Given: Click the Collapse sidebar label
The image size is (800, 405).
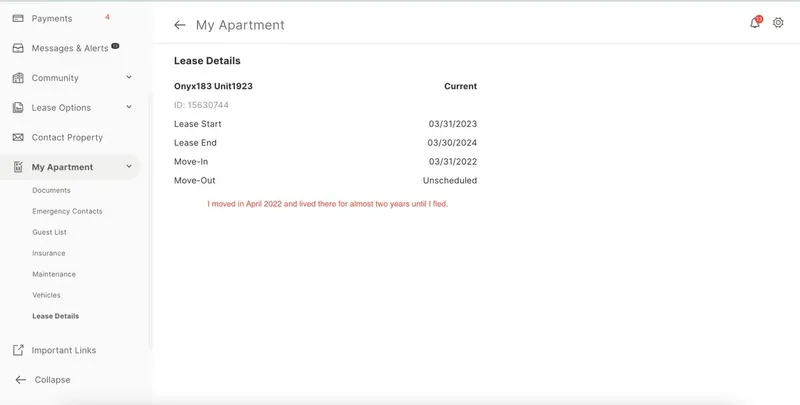Looking at the screenshot, I should [x=53, y=379].
